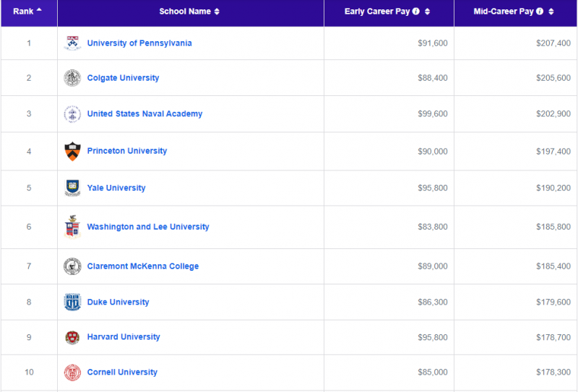Screen dimensions: 578x392
Task: Open Cornell University link
Action: pos(122,373)
